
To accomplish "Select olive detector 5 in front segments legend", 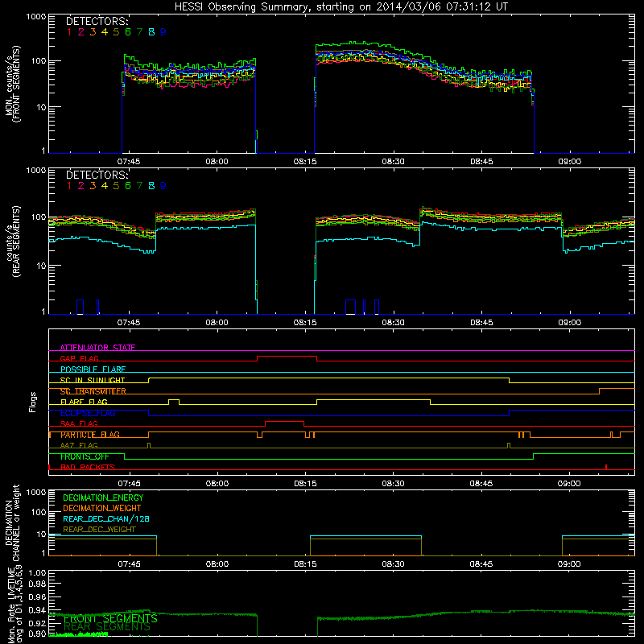I will point(116,32).
